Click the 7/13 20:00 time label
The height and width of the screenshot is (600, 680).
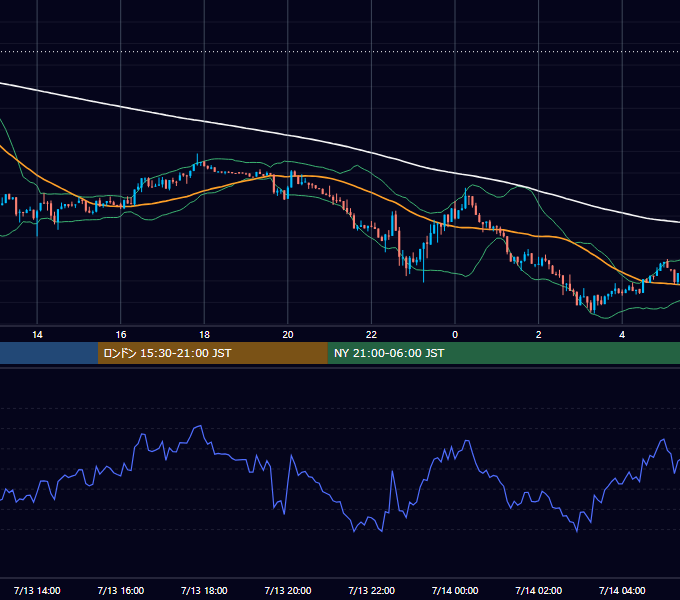pos(288,590)
